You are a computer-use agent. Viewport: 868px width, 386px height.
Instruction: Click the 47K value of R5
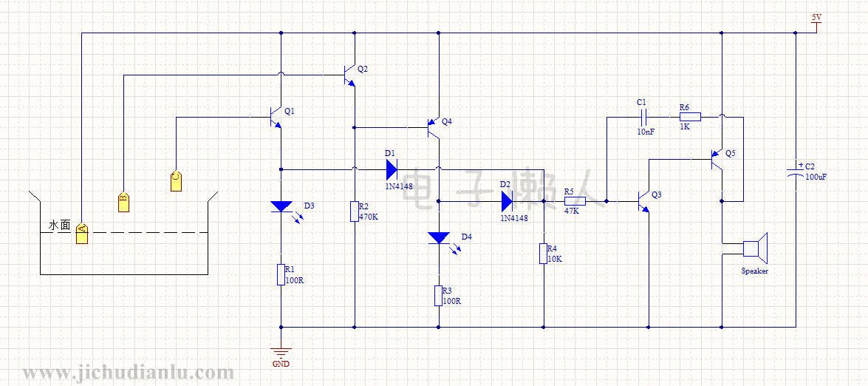pos(572,211)
